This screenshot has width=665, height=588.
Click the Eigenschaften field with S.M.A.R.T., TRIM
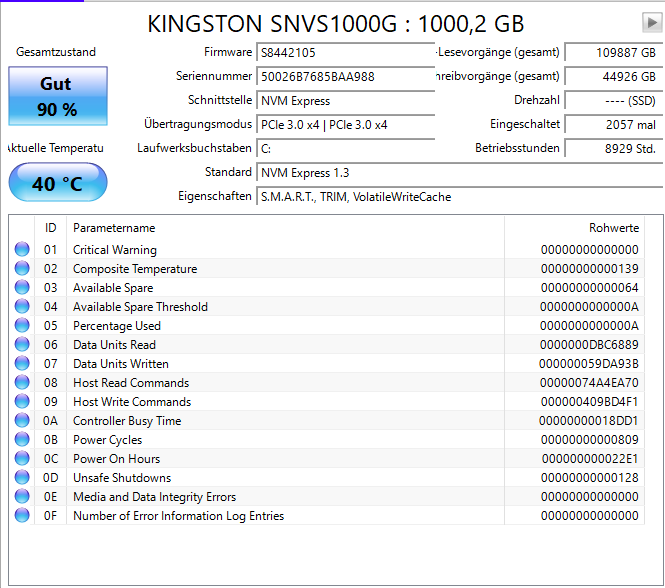460,196
